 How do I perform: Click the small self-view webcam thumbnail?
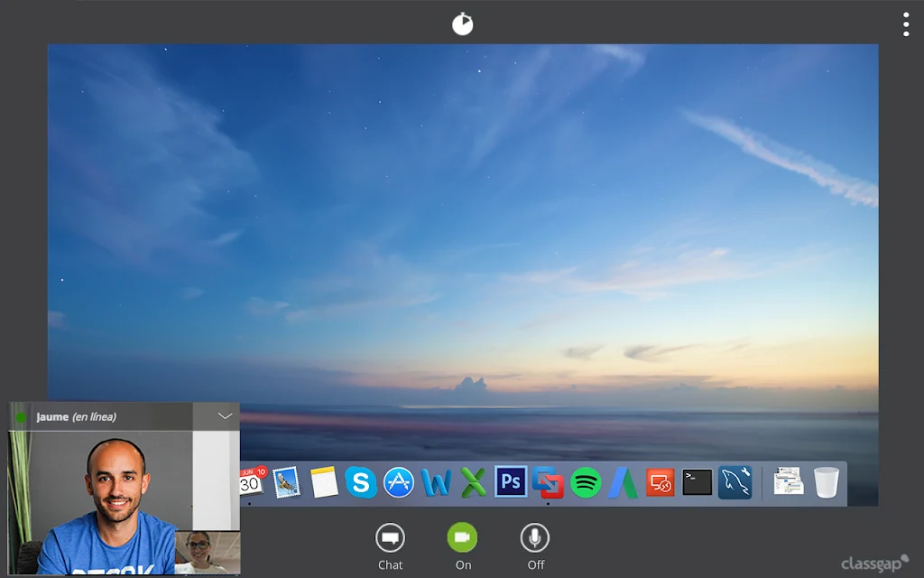pos(208,553)
